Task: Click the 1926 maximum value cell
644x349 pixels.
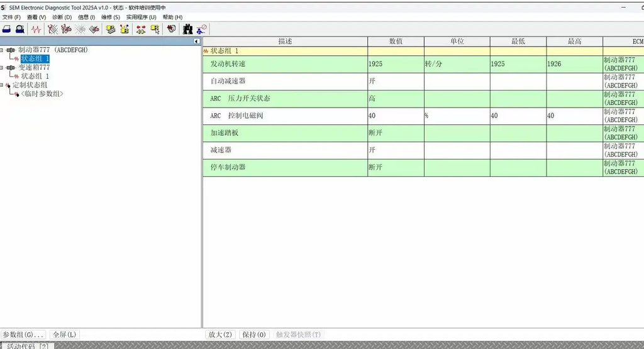Action: tap(575, 64)
